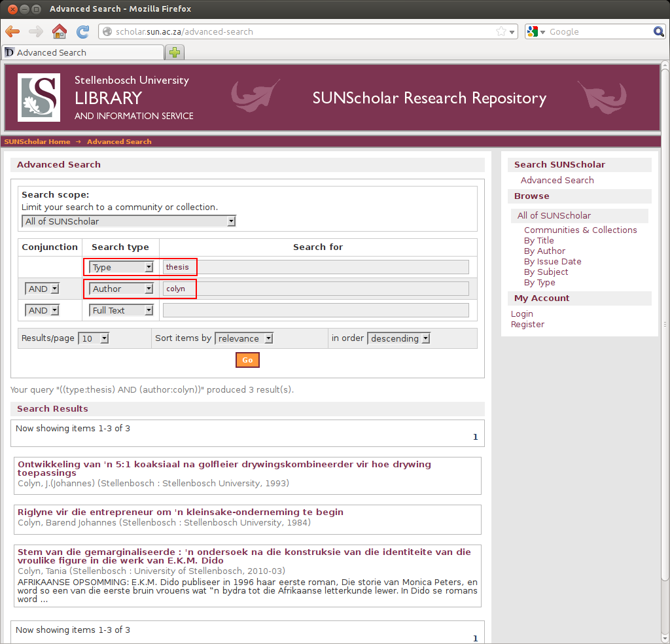This screenshot has height=644, width=670.
Task: Switch to the Advanced Search tab
Action: coord(83,52)
